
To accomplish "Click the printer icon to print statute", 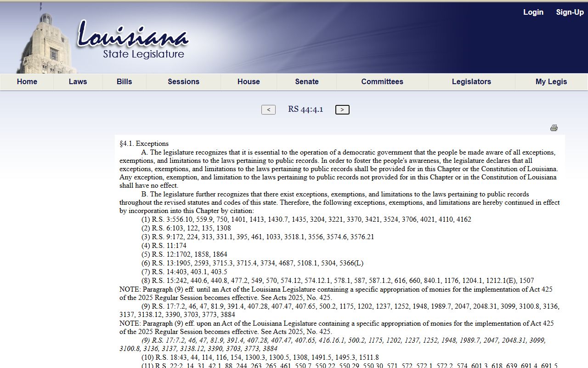I will 554,128.
